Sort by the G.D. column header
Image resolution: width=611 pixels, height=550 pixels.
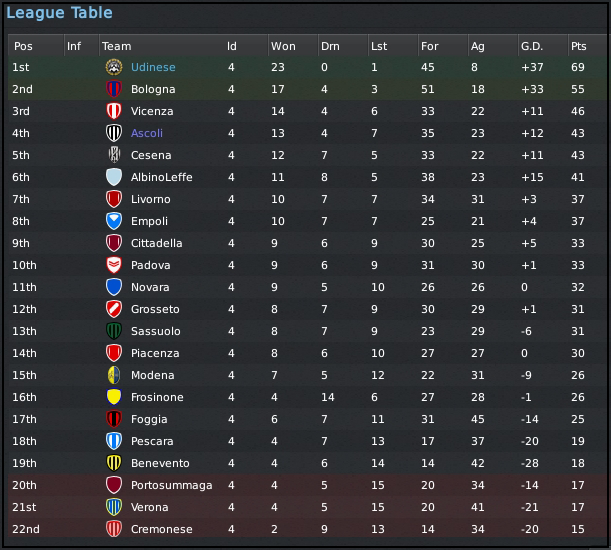531,46
